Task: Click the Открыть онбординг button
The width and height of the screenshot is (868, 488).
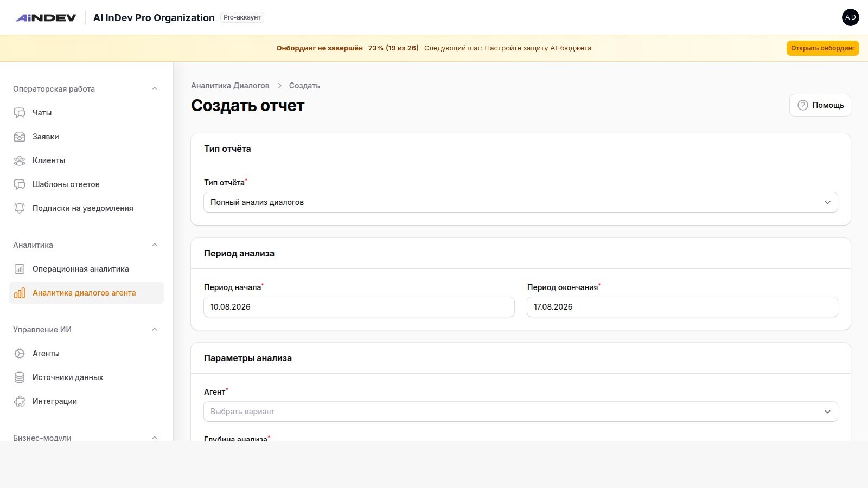Action: (x=823, y=48)
